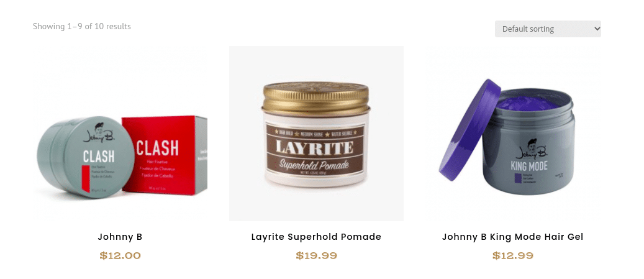Click the $19.99 price for Layrite pomade
The width and height of the screenshot is (644, 279).
click(x=316, y=255)
